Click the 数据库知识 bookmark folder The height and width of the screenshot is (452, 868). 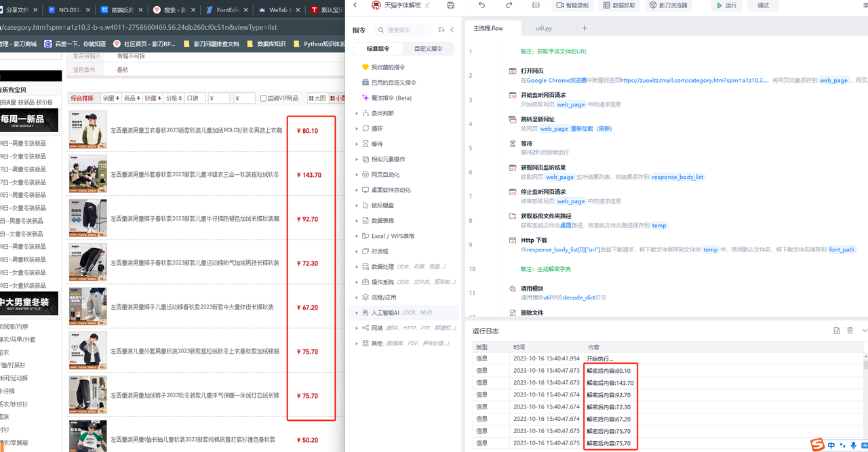pyautogui.click(x=266, y=44)
